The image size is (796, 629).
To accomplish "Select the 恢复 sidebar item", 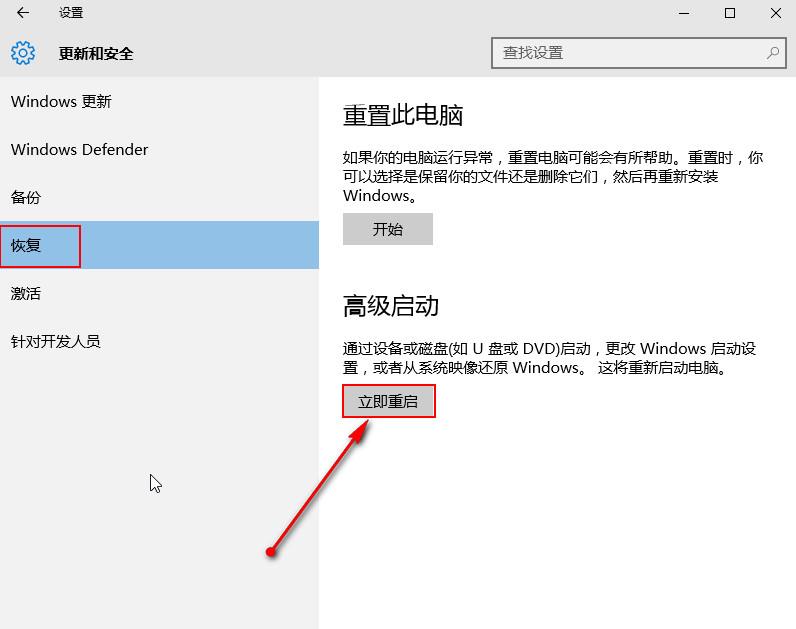I will [26, 245].
